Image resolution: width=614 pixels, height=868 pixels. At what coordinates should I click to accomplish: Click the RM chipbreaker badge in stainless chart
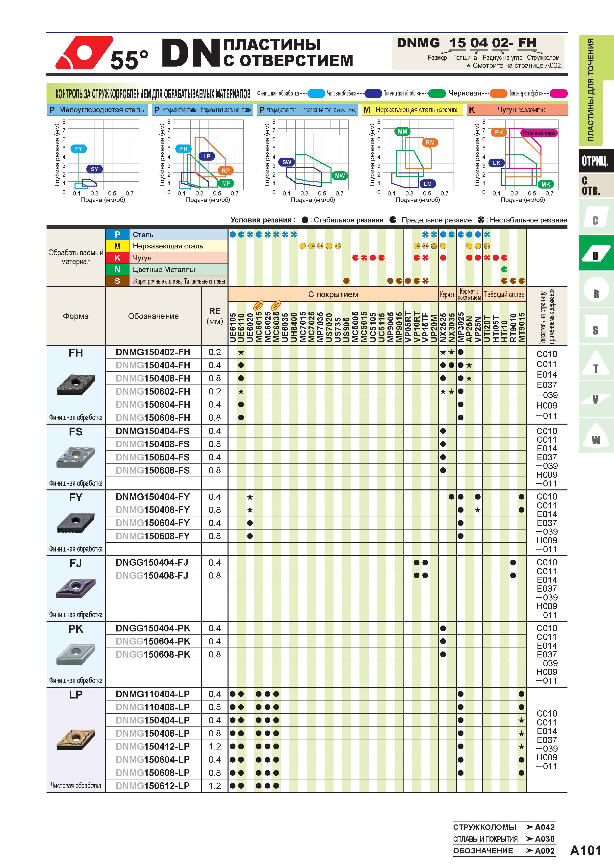point(430,143)
